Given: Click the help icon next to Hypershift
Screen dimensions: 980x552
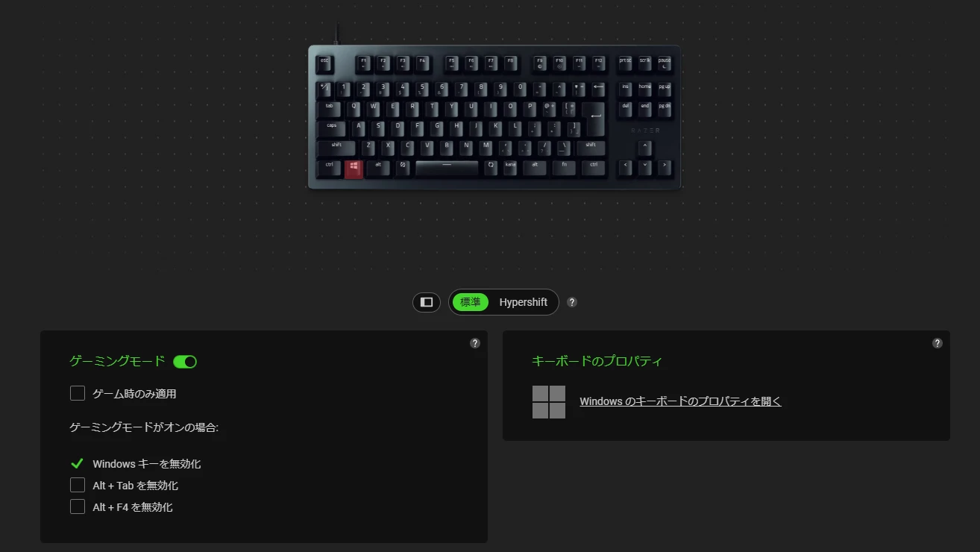Looking at the screenshot, I should tap(572, 302).
